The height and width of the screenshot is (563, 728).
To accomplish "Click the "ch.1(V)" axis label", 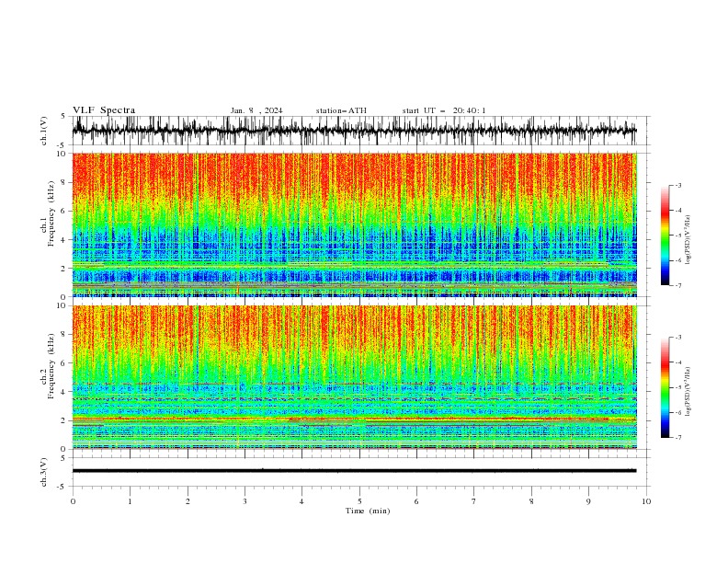I will point(44,131).
